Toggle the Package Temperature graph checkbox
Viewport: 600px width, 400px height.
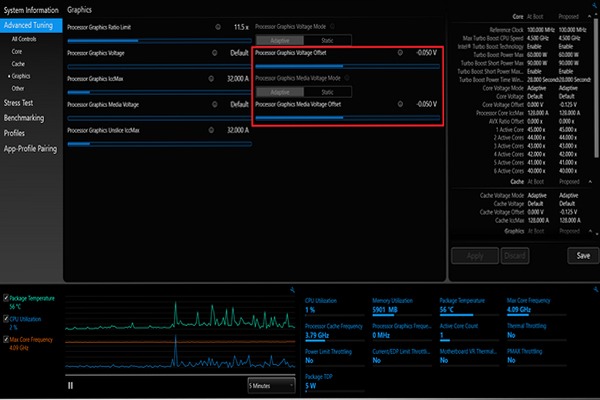(6, 298)
